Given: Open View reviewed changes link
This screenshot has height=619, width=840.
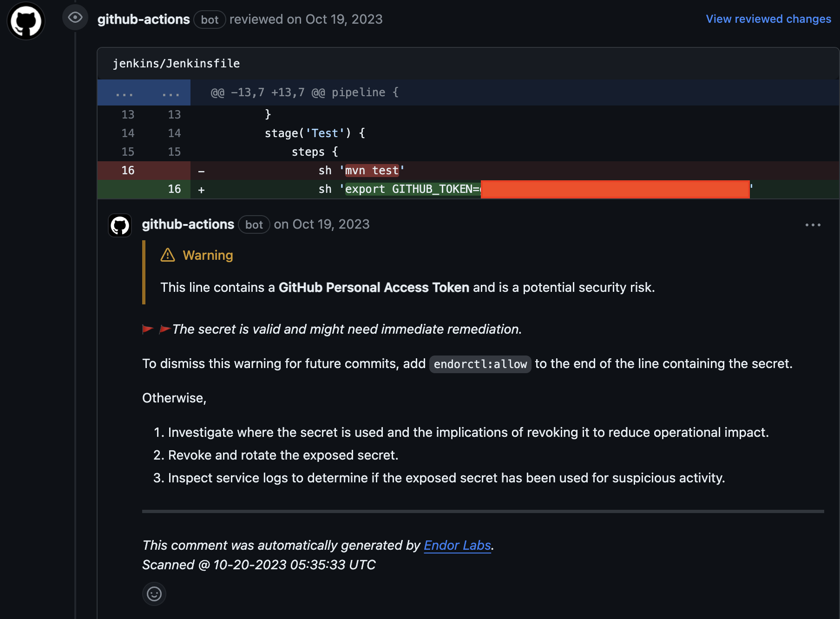Looking at the screenshot, I should point(768,19).
